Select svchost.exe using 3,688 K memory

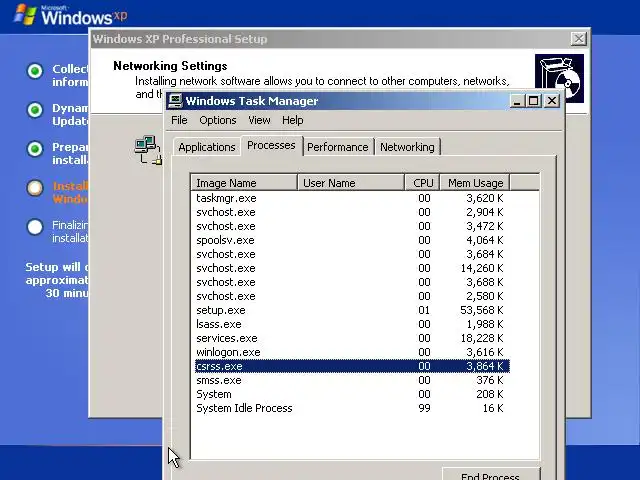352,282
